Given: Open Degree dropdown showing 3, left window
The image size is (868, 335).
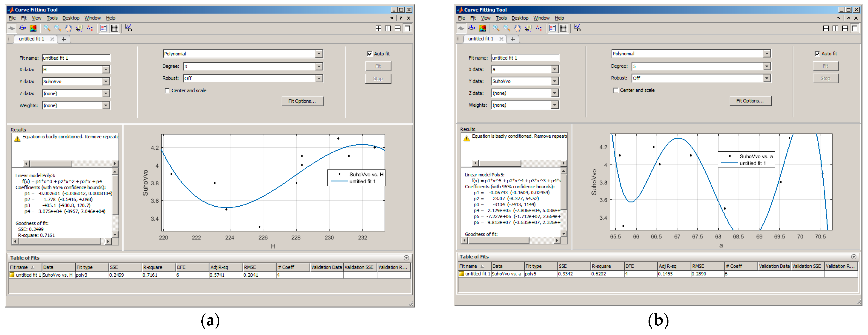Looking at the screenshot, I should pyautogui.click(x=319, y=67).
